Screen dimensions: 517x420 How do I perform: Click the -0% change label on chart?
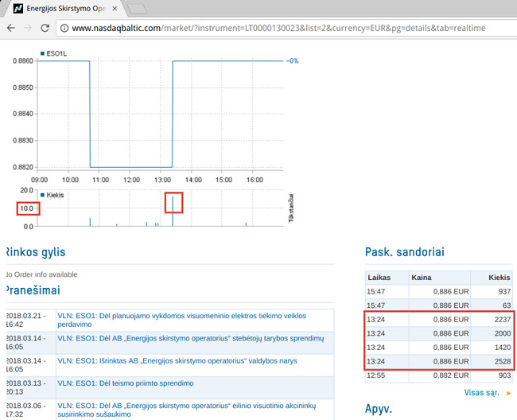(x=293, y=61)
